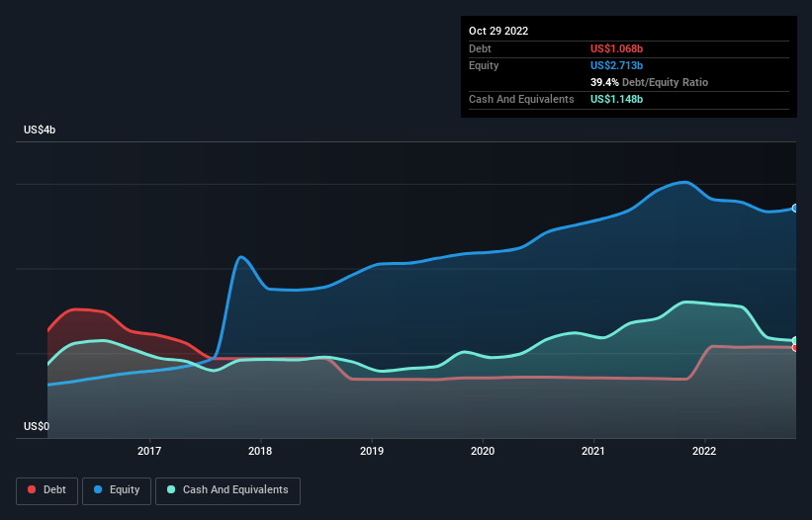Click the US$0 y-axis label

tap(37, 426)
